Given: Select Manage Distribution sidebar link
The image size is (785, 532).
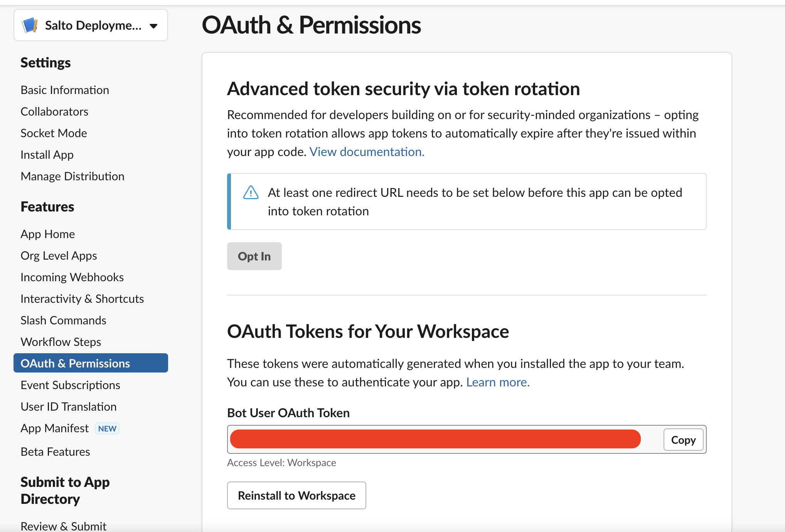Looking at the screenshot, I should click(73, 175).
